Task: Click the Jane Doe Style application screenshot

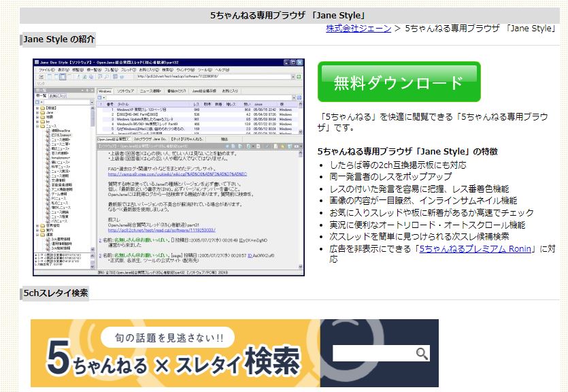Action: [x=169, y=167]
